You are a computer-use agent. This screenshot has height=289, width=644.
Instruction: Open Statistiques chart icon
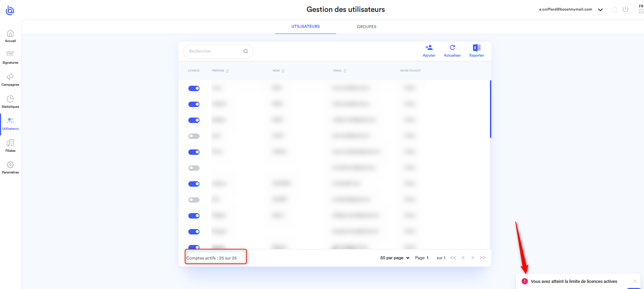coord(10,99)
